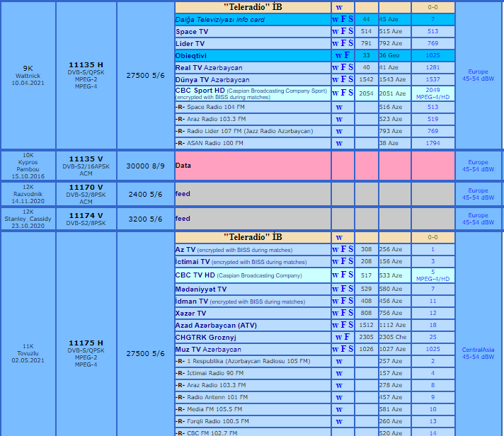Click the Ictimai Radio 90 FM row
The width and height of the screenshot is (504, 436).
pyautogui.click(x=253, y=373)
